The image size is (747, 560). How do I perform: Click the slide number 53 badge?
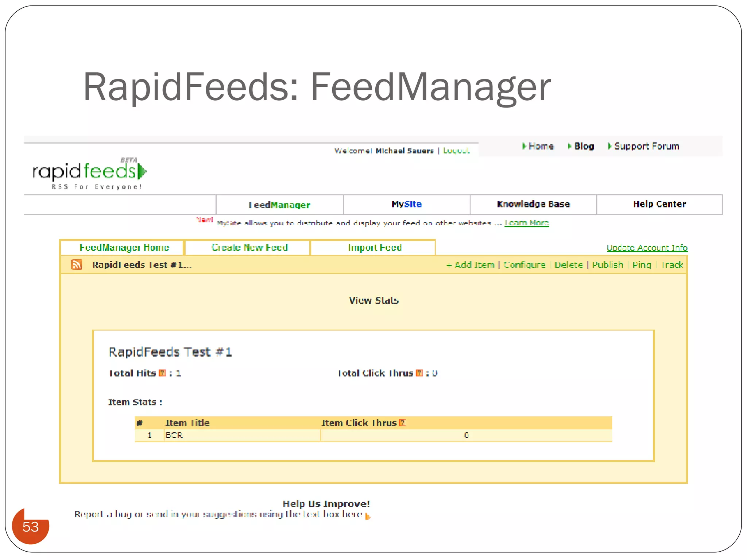tap(31, 526)
